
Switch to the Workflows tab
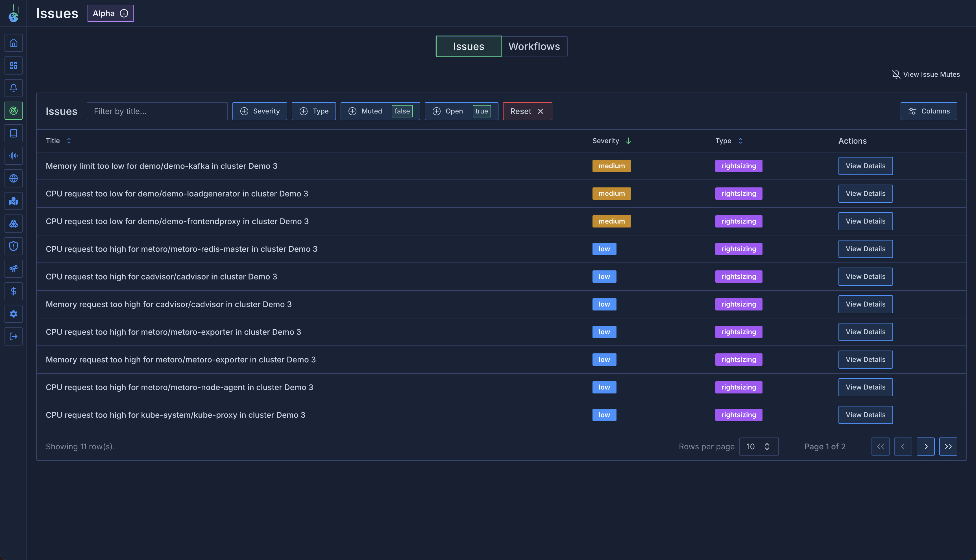[533, 47]
